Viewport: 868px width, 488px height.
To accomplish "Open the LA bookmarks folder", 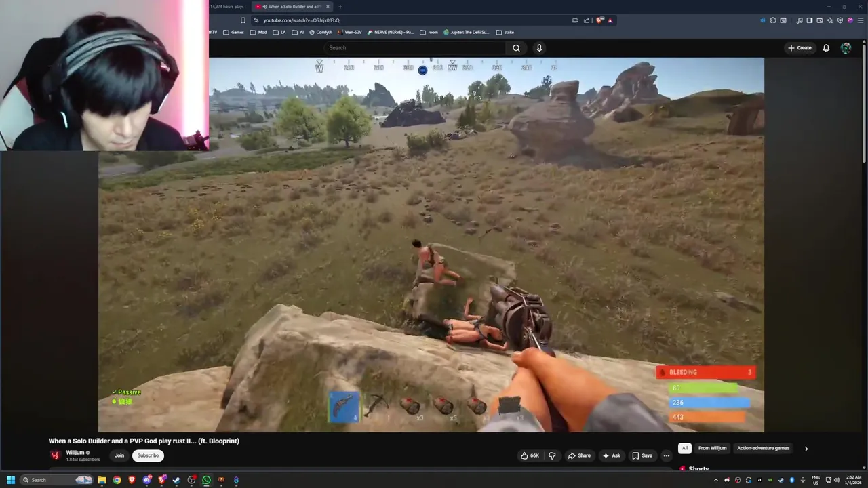I will (279, 32).
